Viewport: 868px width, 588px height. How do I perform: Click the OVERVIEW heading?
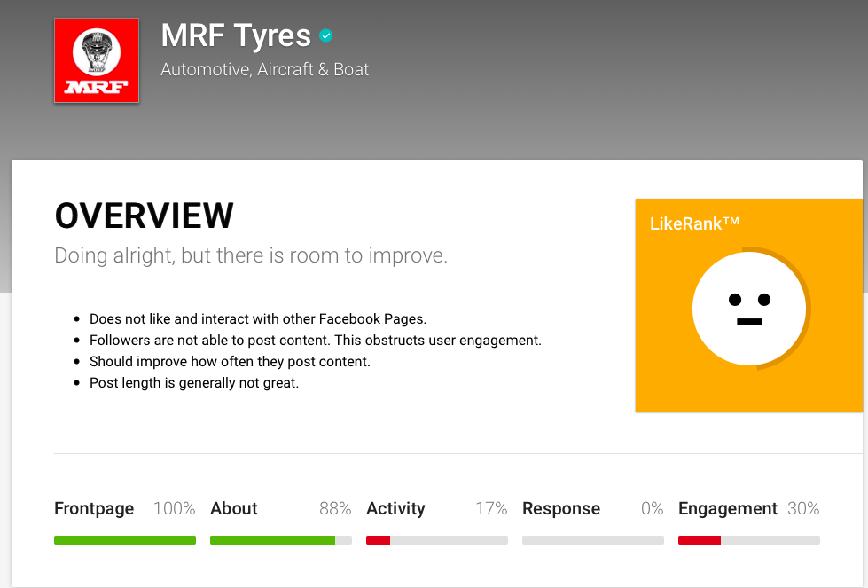pos(144,216)
